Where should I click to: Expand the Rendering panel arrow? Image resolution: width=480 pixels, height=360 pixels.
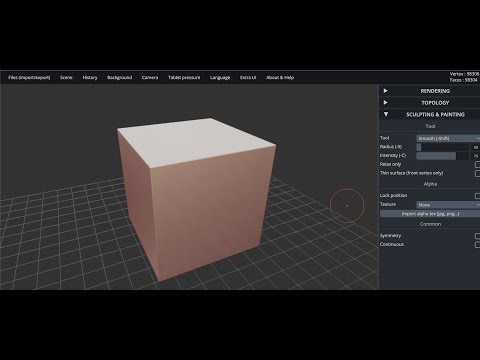click(x=386, y=91)
